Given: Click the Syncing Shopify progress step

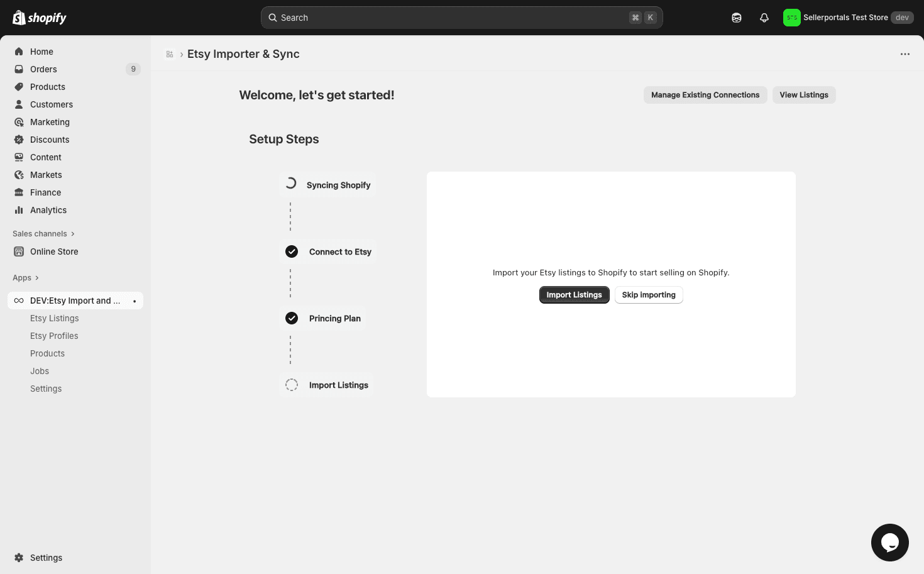Looking at the screenshot, I should pos(327,185).
